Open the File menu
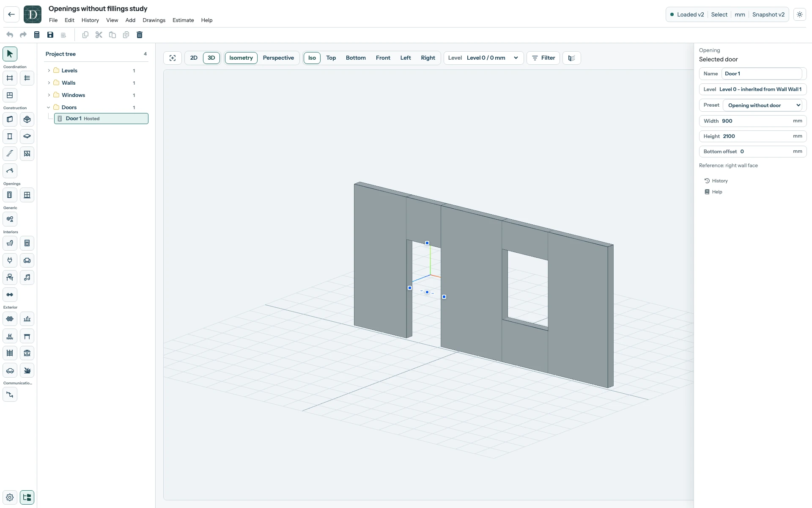 pyautogui.click(x=53, y=20)
